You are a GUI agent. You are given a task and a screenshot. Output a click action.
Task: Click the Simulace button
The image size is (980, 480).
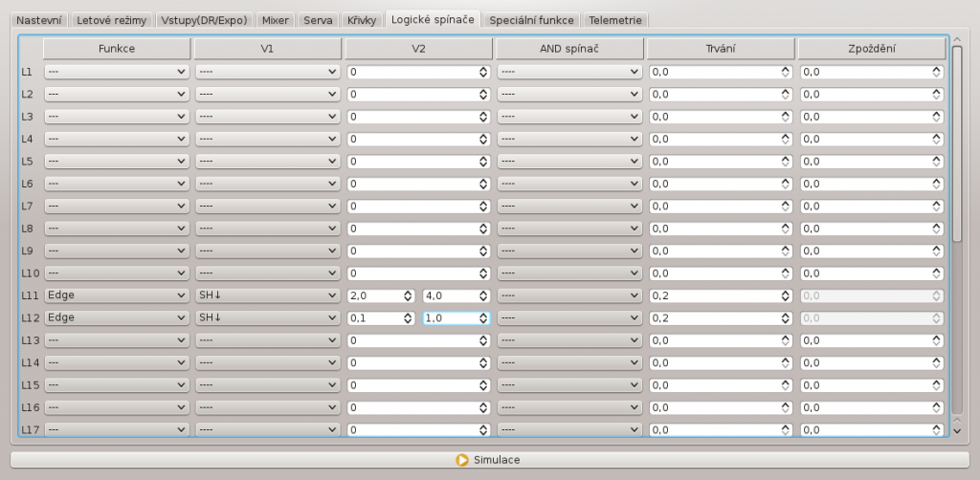(x=489, y=460)
